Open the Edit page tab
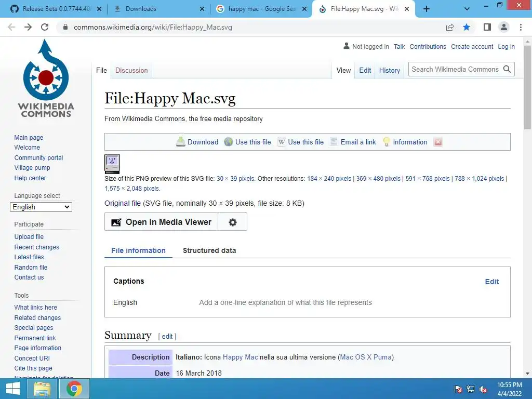Screen dimensions: 532x399 (x=365, y=70)
